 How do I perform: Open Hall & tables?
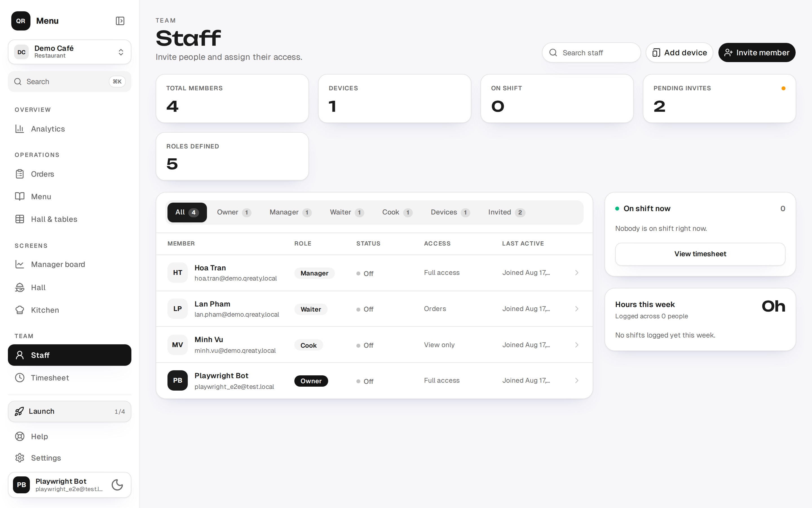pos(69,219)
